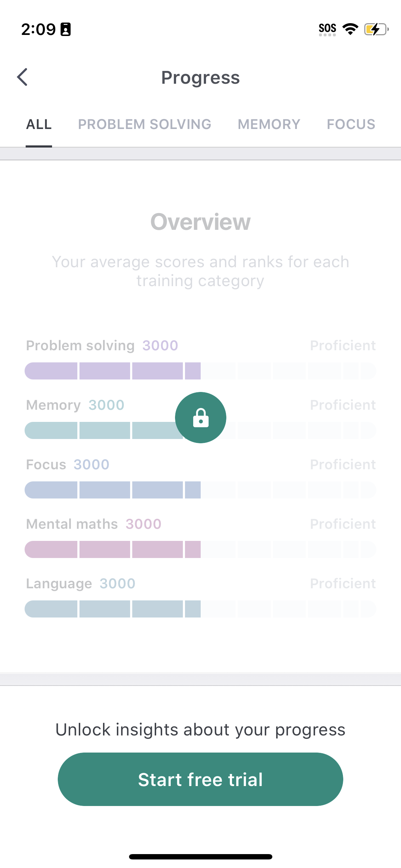Tap the Wi-Fi status icon

(350, 29)
